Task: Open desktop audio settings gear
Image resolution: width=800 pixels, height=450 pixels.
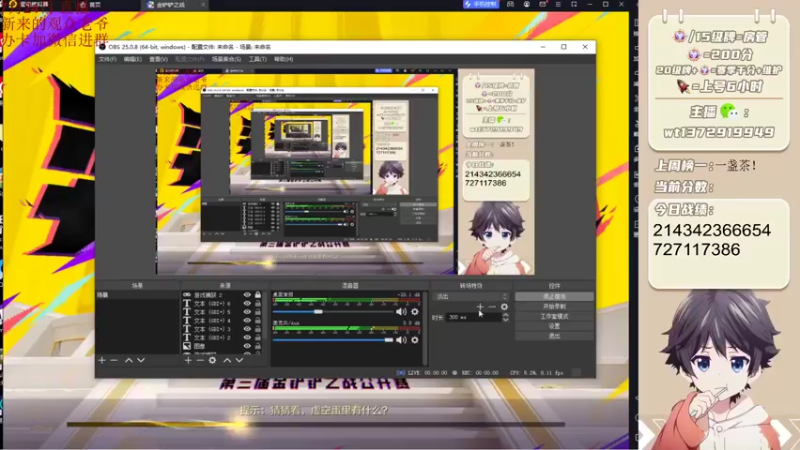Action: (415, 311)
